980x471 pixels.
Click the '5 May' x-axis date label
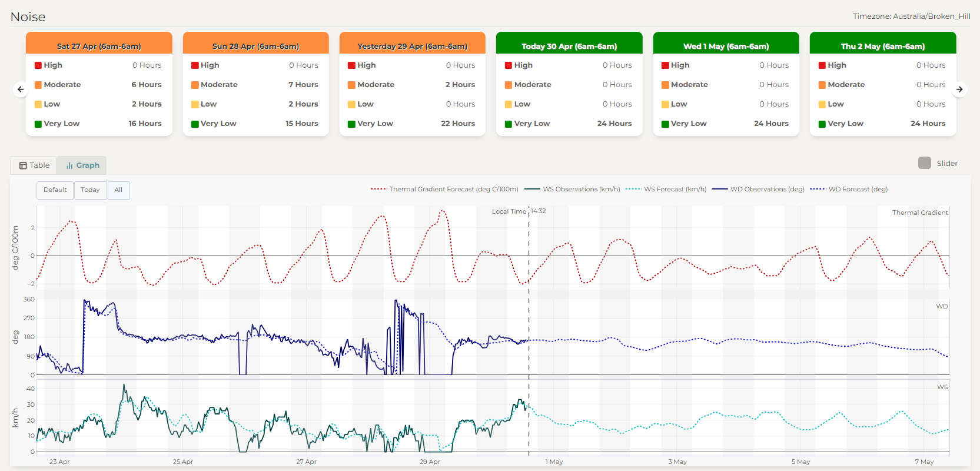pos(800,462)
